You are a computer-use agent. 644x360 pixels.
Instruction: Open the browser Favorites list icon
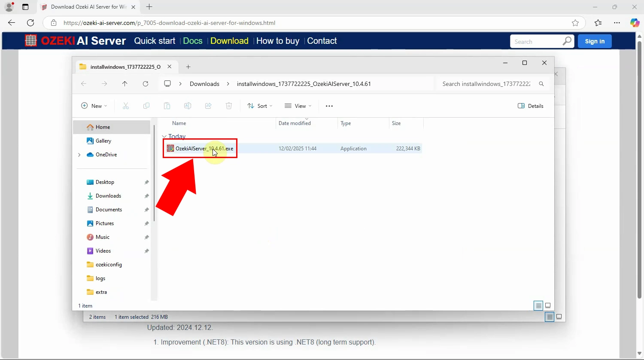(x=598, y=23)
